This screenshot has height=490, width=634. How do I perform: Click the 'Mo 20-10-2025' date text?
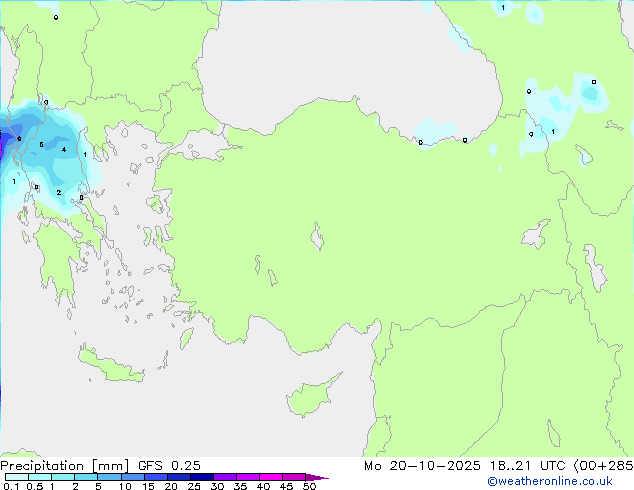tap(422, 466)
